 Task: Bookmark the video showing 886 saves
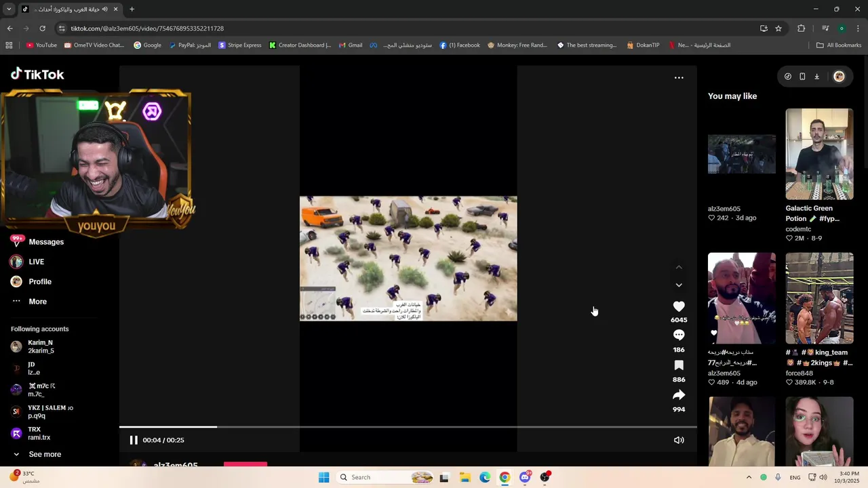tap(679, 365)
